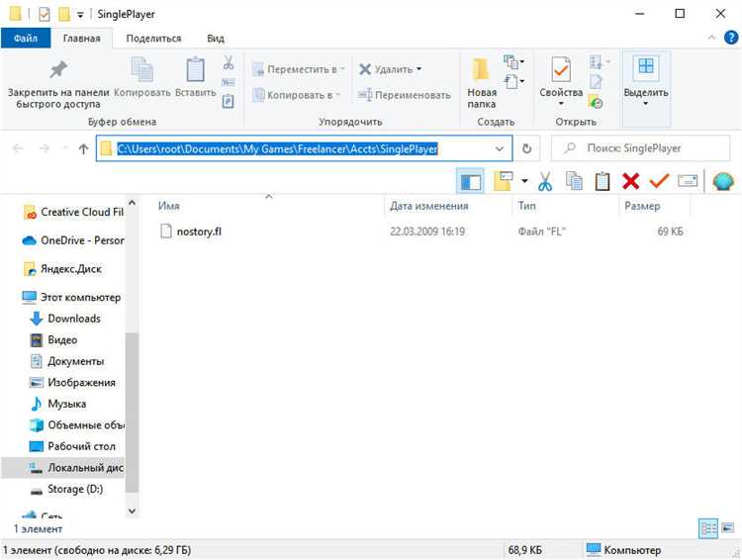Switch to the Файл tab
Viewport: 742px width, 560px height.
pyautogui.click(x=26, y=39)
